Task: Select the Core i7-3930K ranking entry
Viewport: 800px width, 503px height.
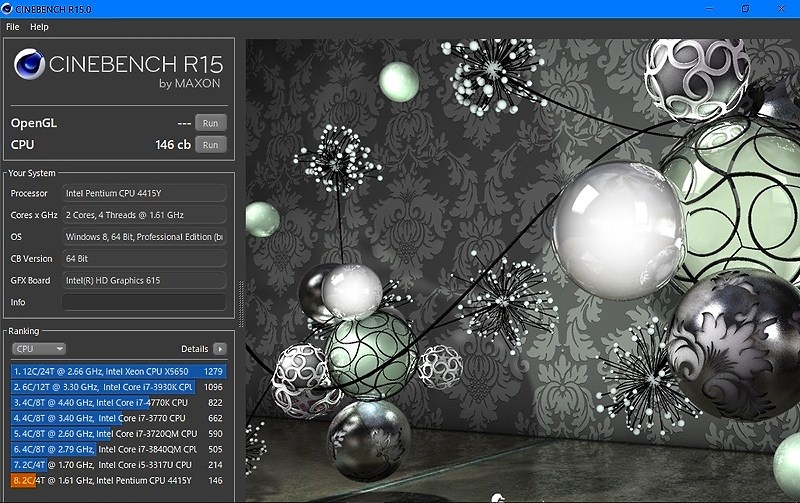Action: pyautogui.click(x=119, y=387)
